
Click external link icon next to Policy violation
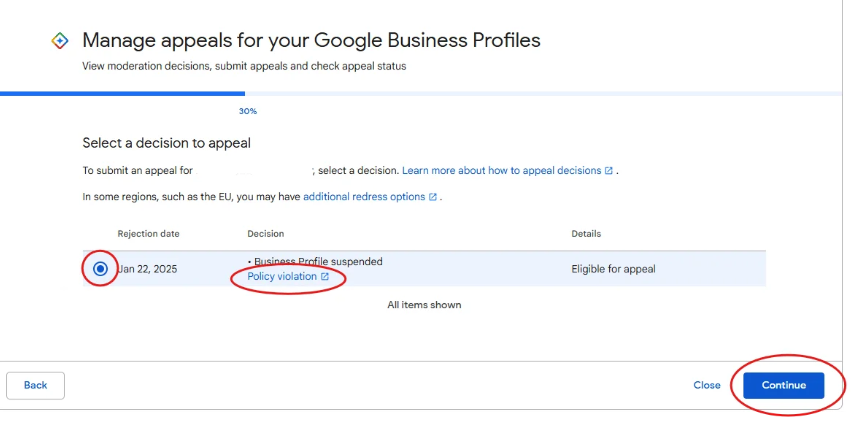tap(325, 277)
